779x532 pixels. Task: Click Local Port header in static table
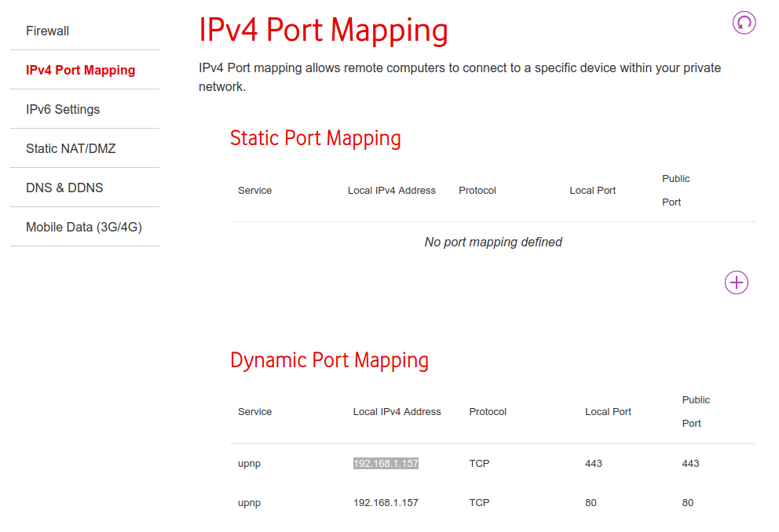(x=592, y=191)
